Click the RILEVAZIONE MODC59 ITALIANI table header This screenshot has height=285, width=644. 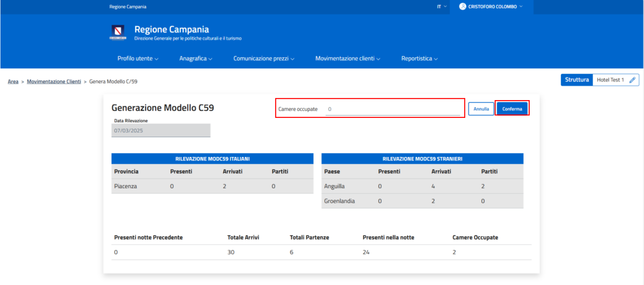pos(212,159)
